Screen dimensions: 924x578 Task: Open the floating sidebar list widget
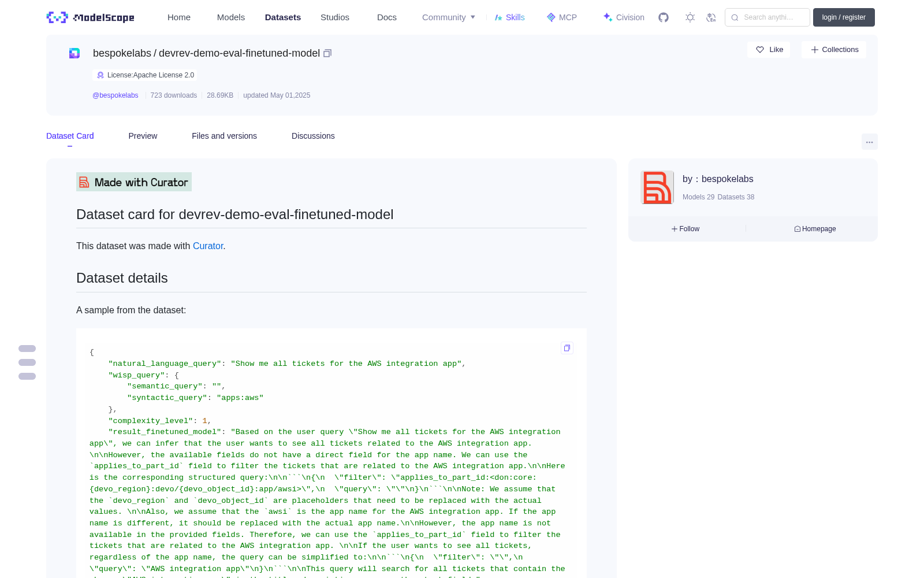pyautogui.click(x=27, y=362)
